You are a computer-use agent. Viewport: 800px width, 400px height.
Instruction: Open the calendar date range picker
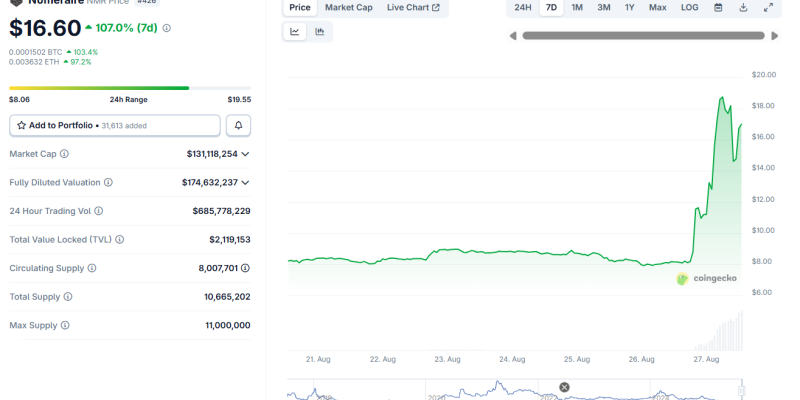(718, 8)
